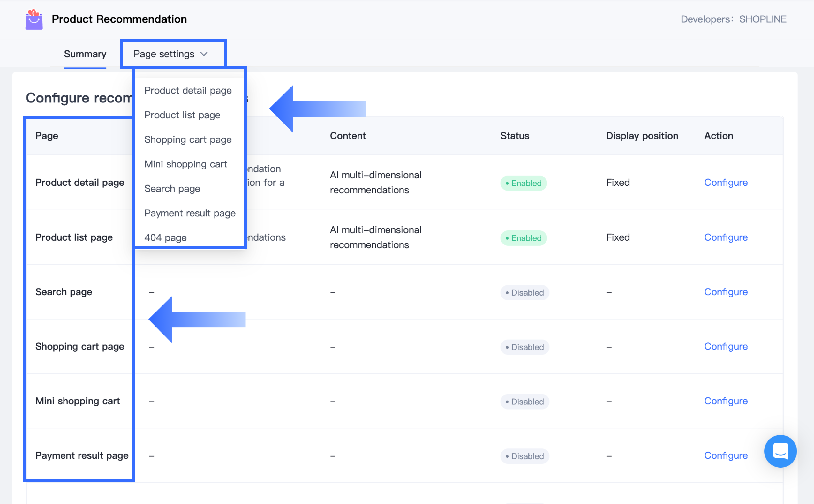Click Disabled badge in Payment result page row
The image size is (814, 504).
(525, 456)
